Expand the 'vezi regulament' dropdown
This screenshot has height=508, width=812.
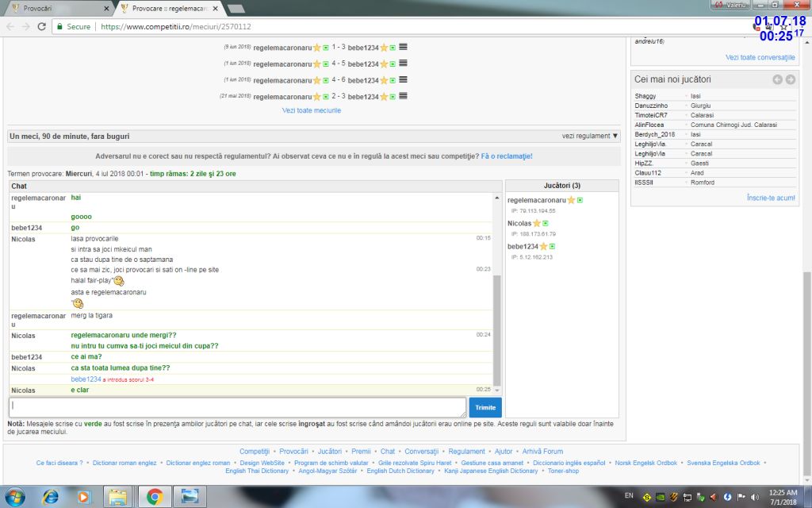[x=590, y=136]
